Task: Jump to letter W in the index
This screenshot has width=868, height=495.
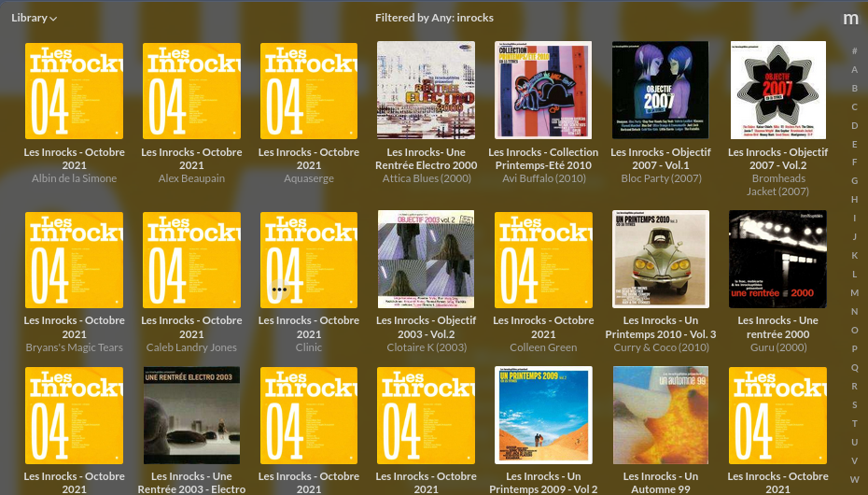Action: pos(855,479)
